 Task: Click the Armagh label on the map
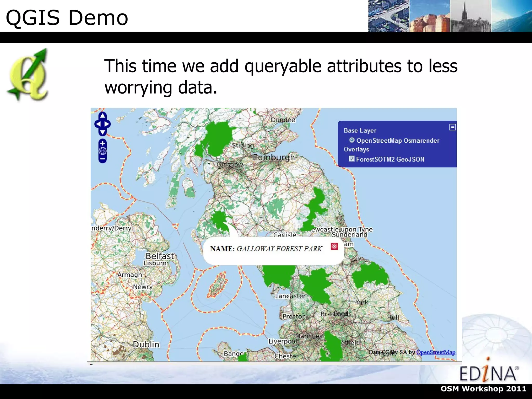(x=130, y=275)
